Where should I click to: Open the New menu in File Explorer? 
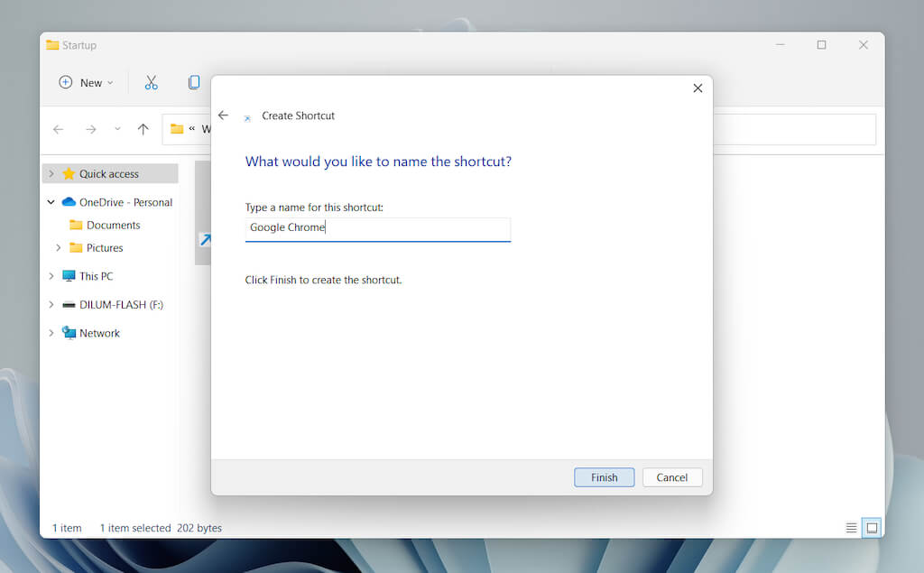[86, 82]
